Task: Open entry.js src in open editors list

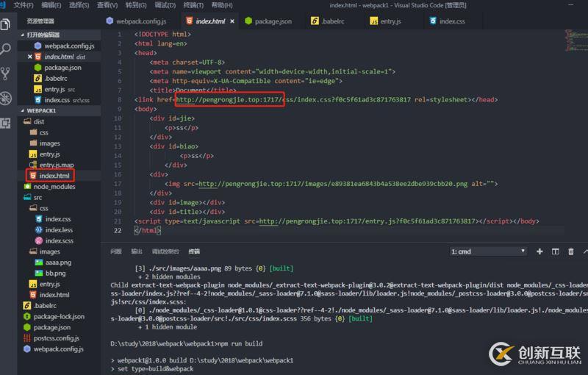Action: point(54,89)
